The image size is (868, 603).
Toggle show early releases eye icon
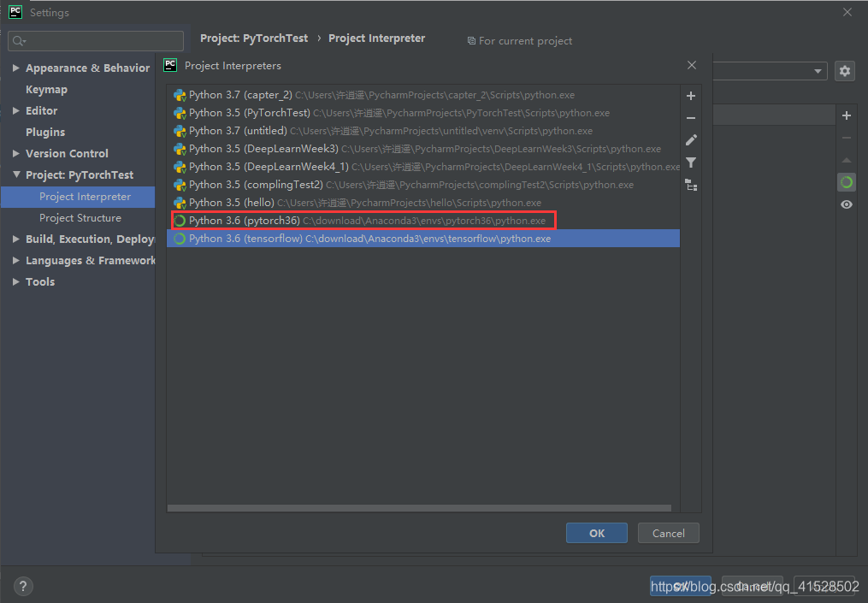pyautogui.click(x=846, y=204)
